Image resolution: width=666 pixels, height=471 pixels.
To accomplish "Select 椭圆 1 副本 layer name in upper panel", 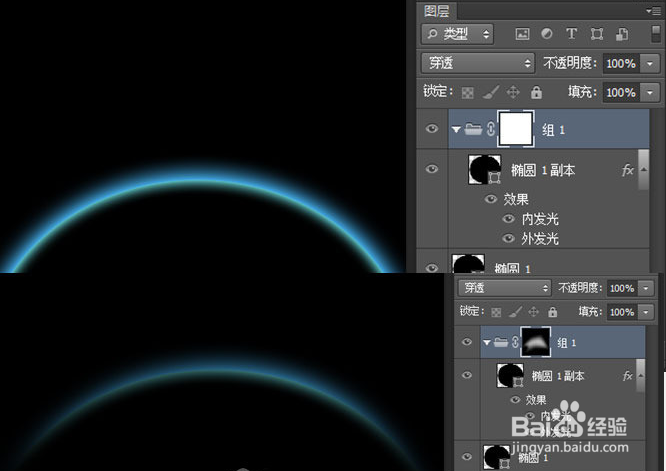I will 543,170.
